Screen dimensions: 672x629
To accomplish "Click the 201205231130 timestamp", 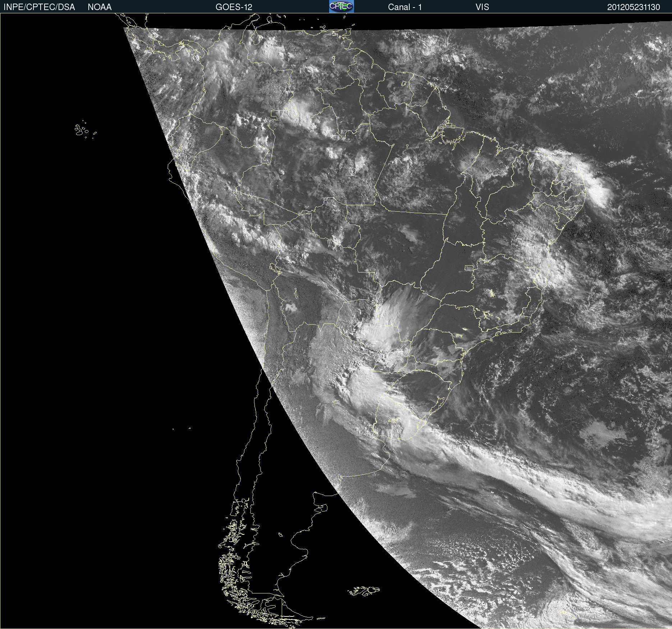I will click(x=634, y=7).
